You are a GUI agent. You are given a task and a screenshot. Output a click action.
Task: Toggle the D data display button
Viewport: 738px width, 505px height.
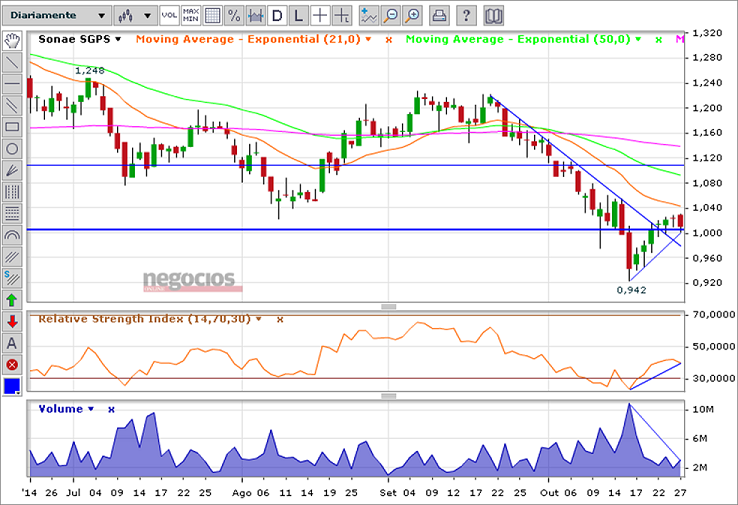point(277,16)
